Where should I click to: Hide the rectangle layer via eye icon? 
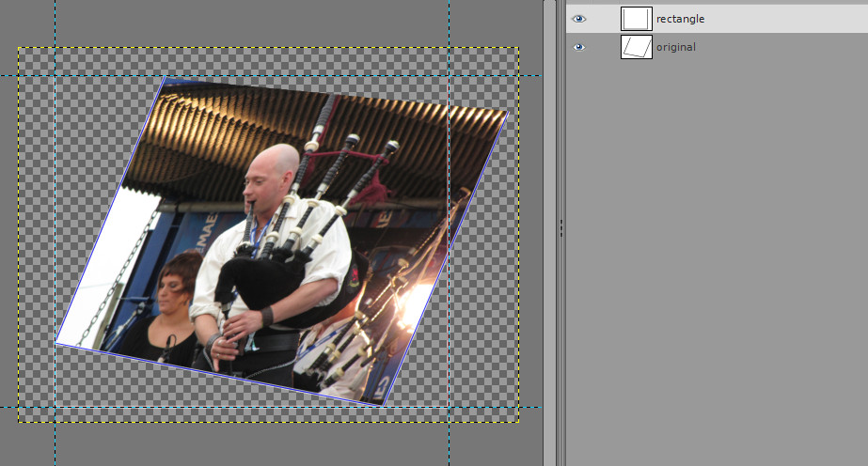[x=578, y=19]
